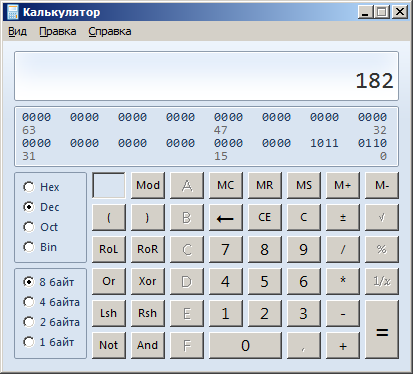This screenshot has height=374, width=413.
Task: Select Oct number base
Action: [x=41, y=227]
